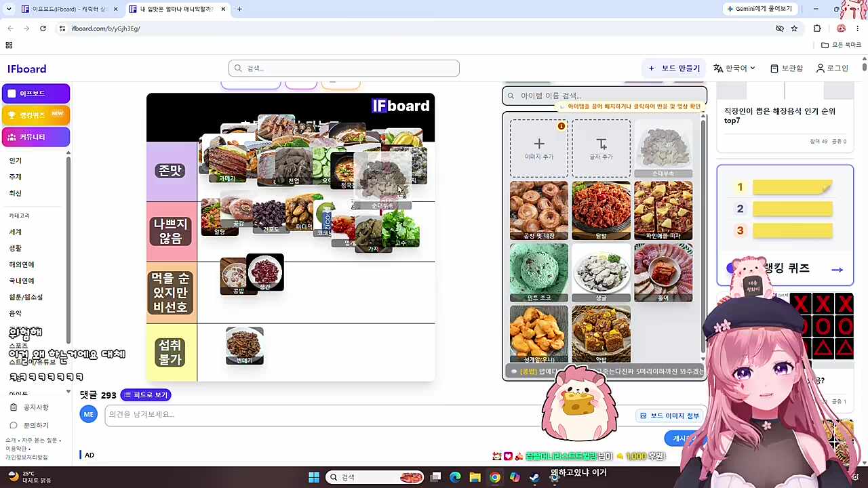Select the 음악 category
This screenshot has width=868, height=488.
coord(16,313)
